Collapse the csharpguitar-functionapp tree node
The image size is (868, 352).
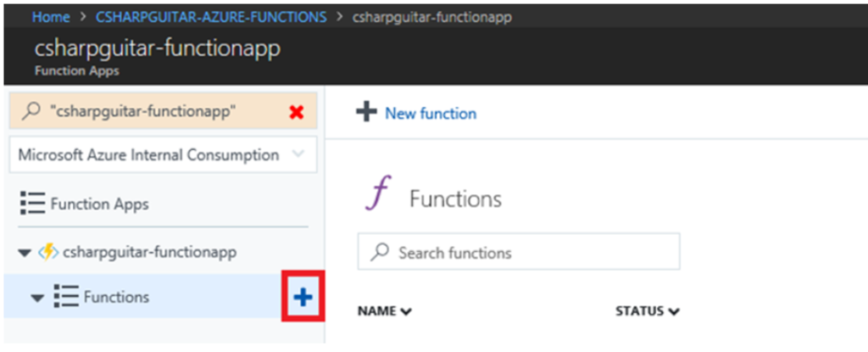tap(25, 254)
